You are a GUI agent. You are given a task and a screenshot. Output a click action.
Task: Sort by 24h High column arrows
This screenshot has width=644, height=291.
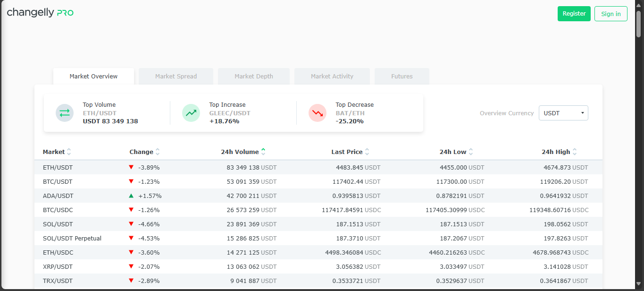pyautogui.click(x=575, y=152)
